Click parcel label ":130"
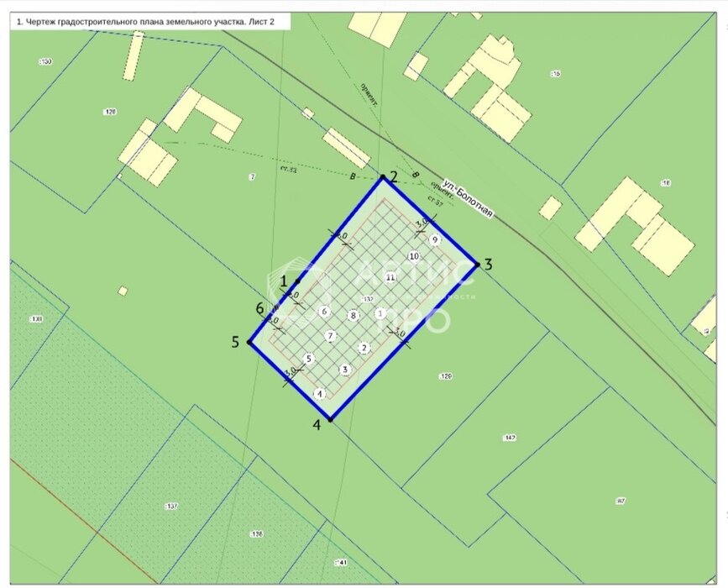The image size is (728, 588). coord(45,61)
